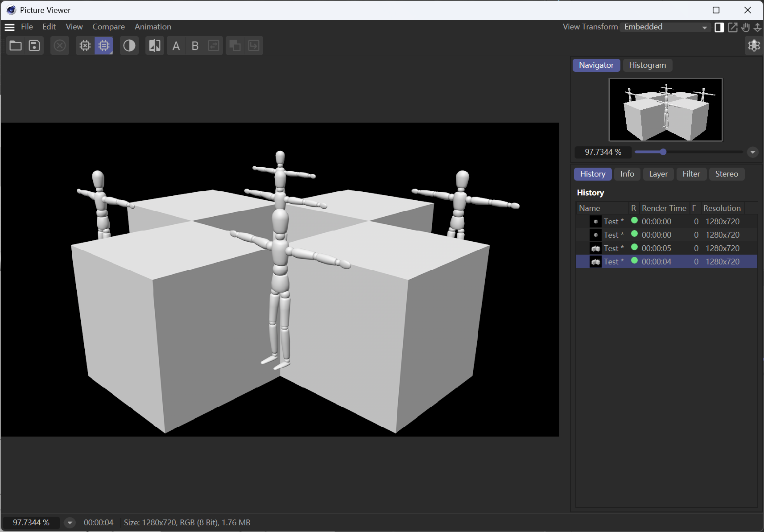Click the render settings gear icon

pos(85,45)
